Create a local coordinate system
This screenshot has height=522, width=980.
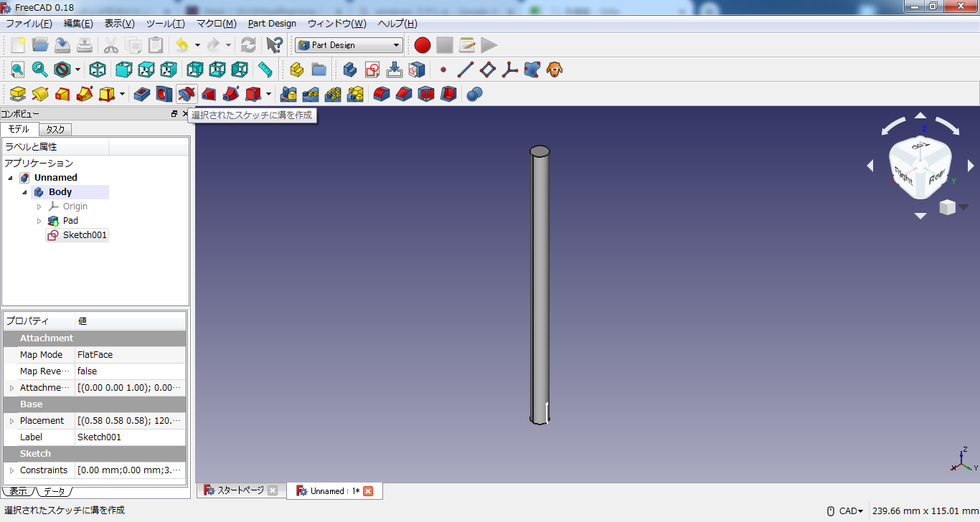click(510, 70)
